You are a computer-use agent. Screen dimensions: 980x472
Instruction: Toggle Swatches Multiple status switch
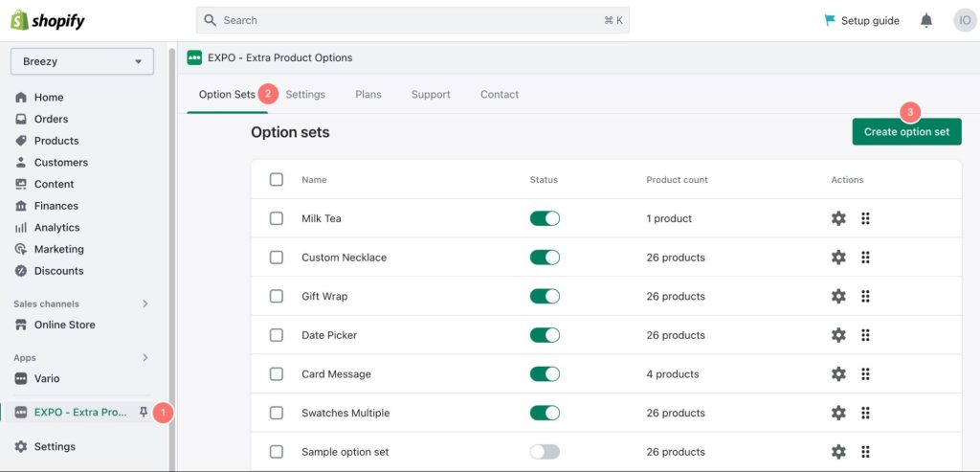tap(545, 413)
